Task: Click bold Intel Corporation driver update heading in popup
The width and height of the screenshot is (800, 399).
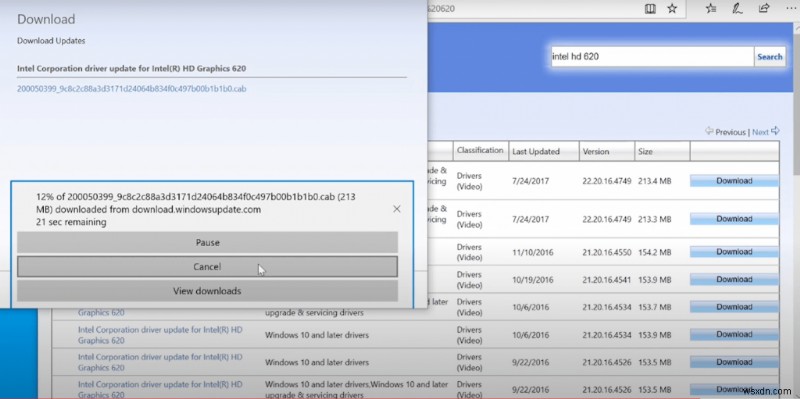Action: [132, 68]
